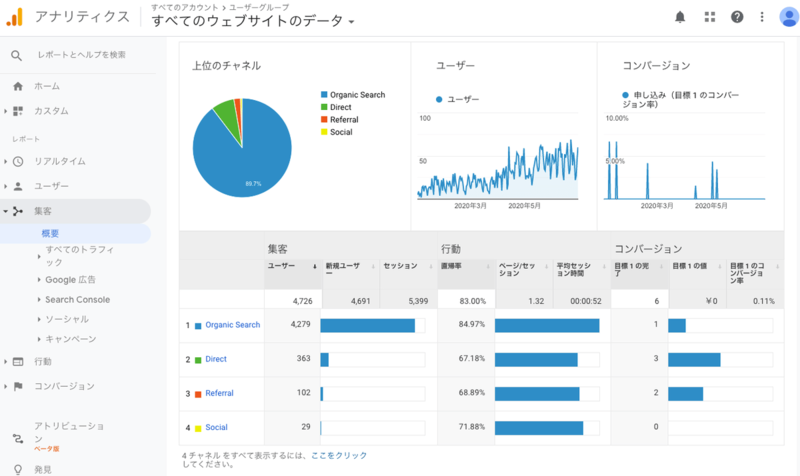Click the ここをクリック link
Screen dimensions: 800x476
339,456
